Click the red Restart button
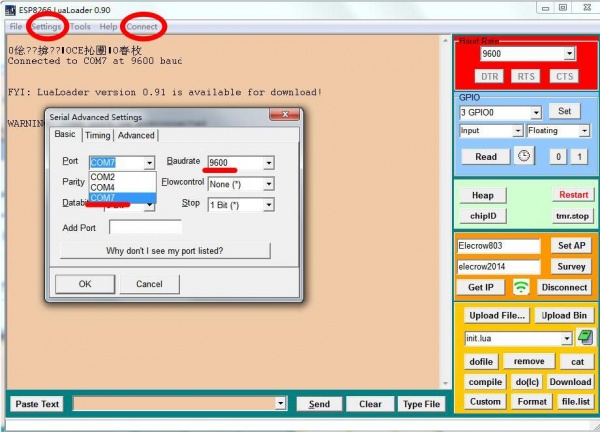600x432 pixels. 573,195
